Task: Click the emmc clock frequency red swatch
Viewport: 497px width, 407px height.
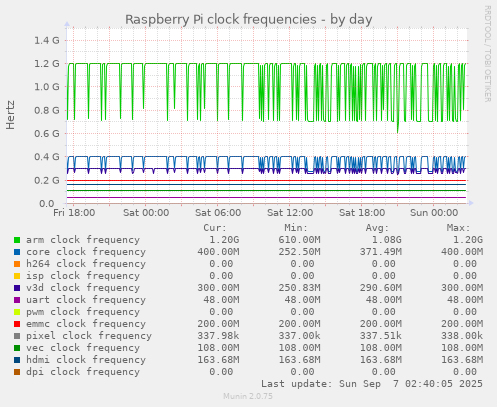Action: coord(17,324)
